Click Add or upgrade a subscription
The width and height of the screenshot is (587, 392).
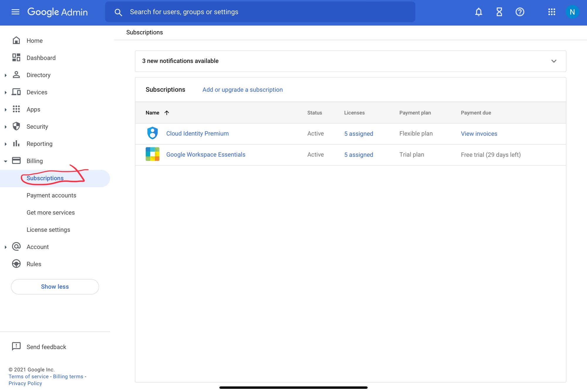click(x=242, y=90)
